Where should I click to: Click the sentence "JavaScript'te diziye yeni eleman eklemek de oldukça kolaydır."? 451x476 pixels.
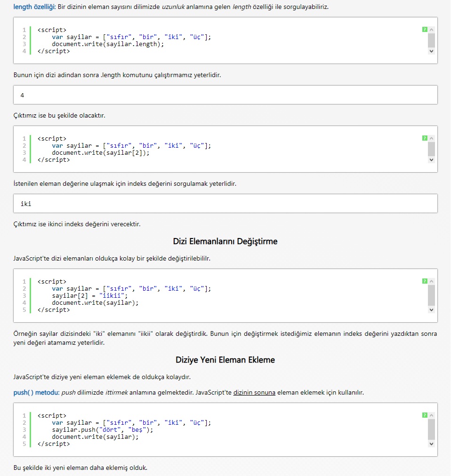click(x=102, y=377)
